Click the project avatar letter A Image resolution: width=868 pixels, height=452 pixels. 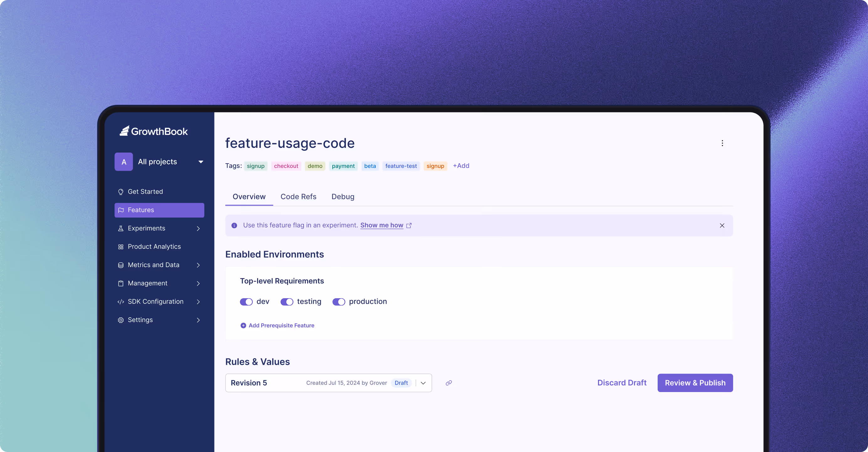[124, 162]
